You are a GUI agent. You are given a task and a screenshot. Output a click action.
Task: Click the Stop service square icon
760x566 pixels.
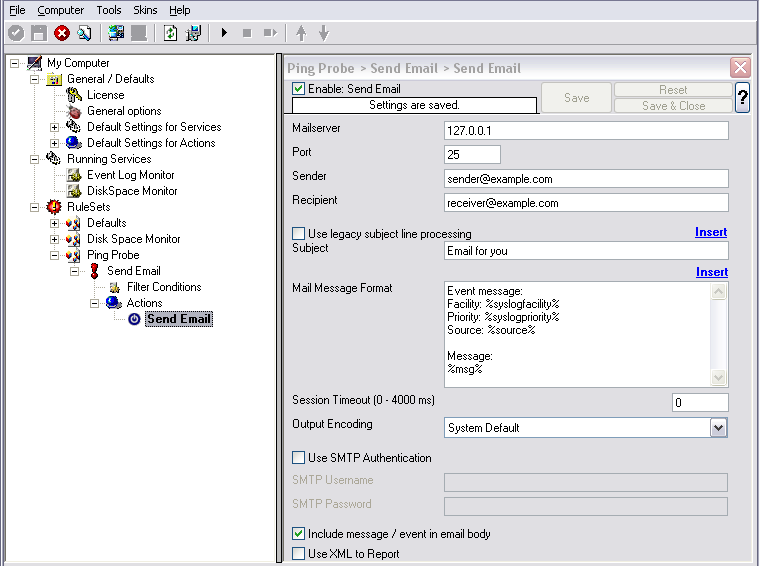pyautogui.click(x=247, y=33)
